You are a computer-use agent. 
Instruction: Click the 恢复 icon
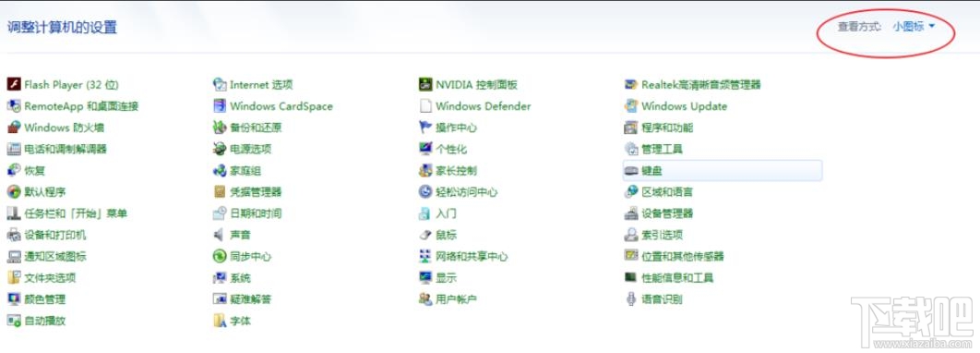(14, 170)
